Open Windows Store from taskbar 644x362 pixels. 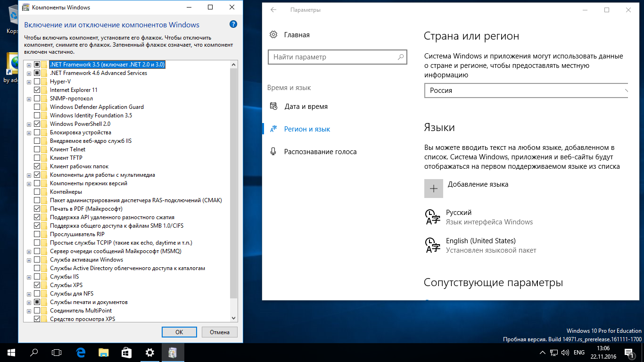(x=127, y=352)
